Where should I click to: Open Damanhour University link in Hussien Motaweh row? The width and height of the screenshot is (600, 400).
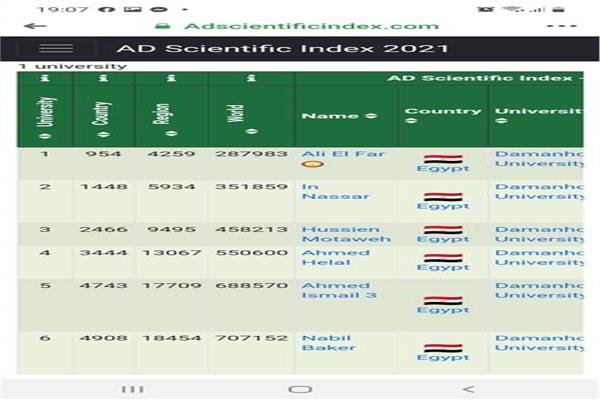(x=539, y=234)
